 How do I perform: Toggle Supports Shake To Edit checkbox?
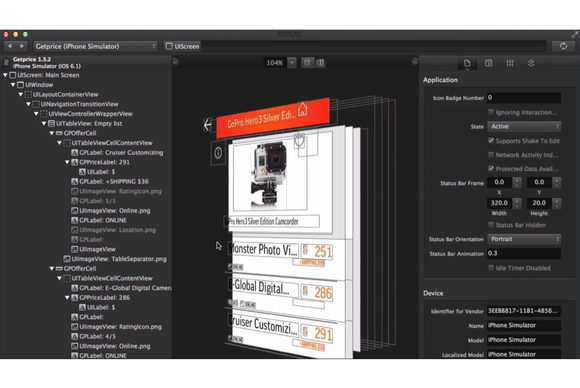coord(491,141)
